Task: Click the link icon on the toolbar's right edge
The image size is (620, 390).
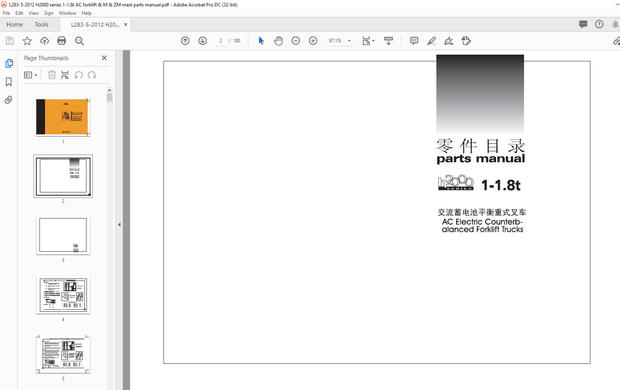Action: point(616,41)
